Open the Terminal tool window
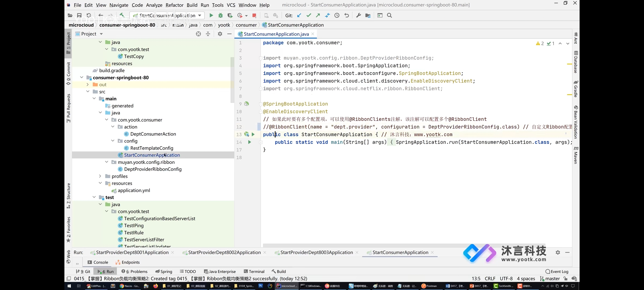The height and width of the screenshot is (290, 644). click(x=254, y=271)
